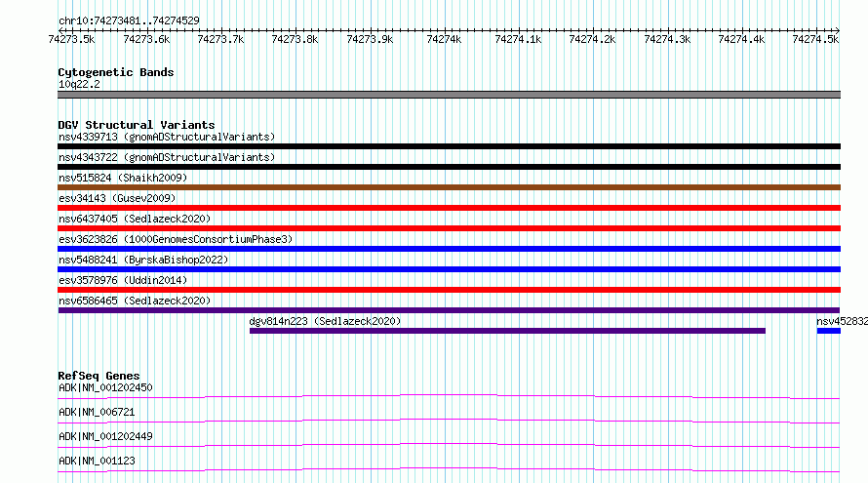Click the 74274.3k ruler tick label
Image resolution: width=868 pixels, height=483 pixels.
coord(668,39)
